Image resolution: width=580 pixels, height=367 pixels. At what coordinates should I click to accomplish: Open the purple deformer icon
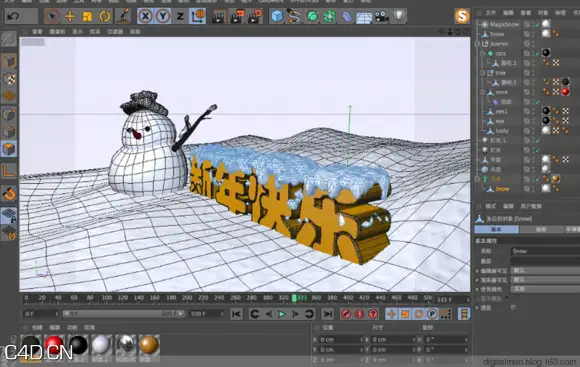pos(347,16)
